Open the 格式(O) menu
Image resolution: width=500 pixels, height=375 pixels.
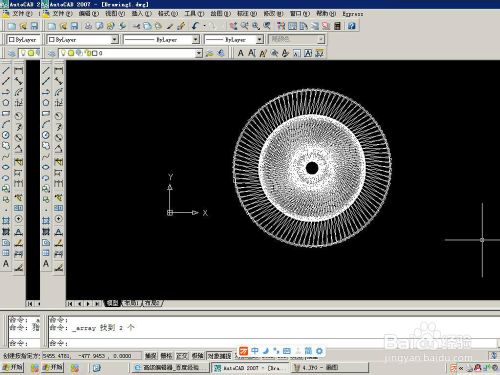168,14
